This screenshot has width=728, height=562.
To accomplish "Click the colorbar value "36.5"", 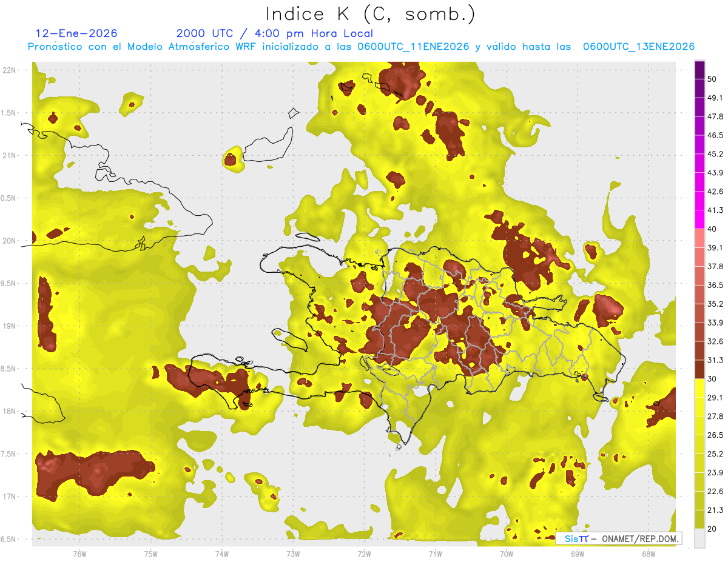I will pyautogui.click(x=715, y=286).
